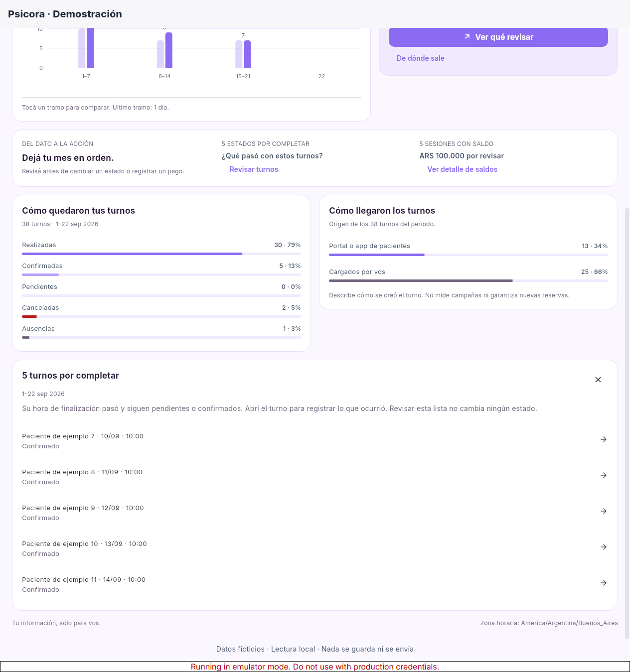630x672 pixels.
Task: Close the 5 turnos por completar panel
Action: click(x=598, y=380)
